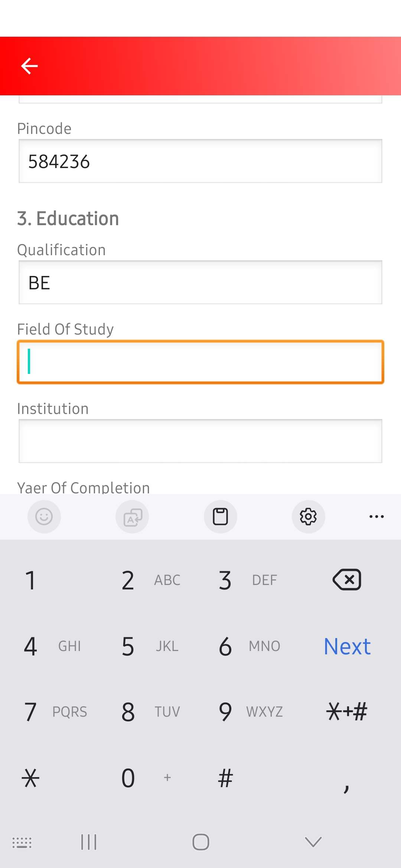This screenshot has height=868, width=401.
Task: Tap the hash # key
Action: pos(225,777)
